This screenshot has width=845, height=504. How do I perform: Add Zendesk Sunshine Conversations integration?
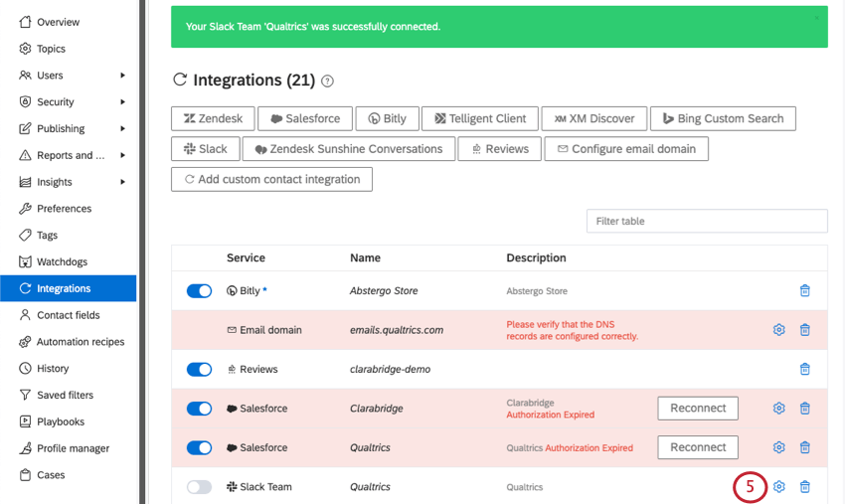[349, 149]
